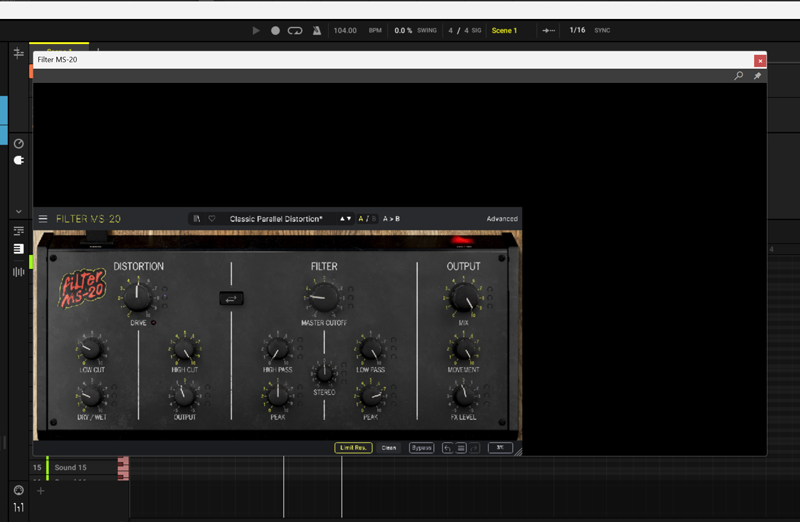Toggle the Clean mode button
This screenshot has height=522, width=800.
389,448
